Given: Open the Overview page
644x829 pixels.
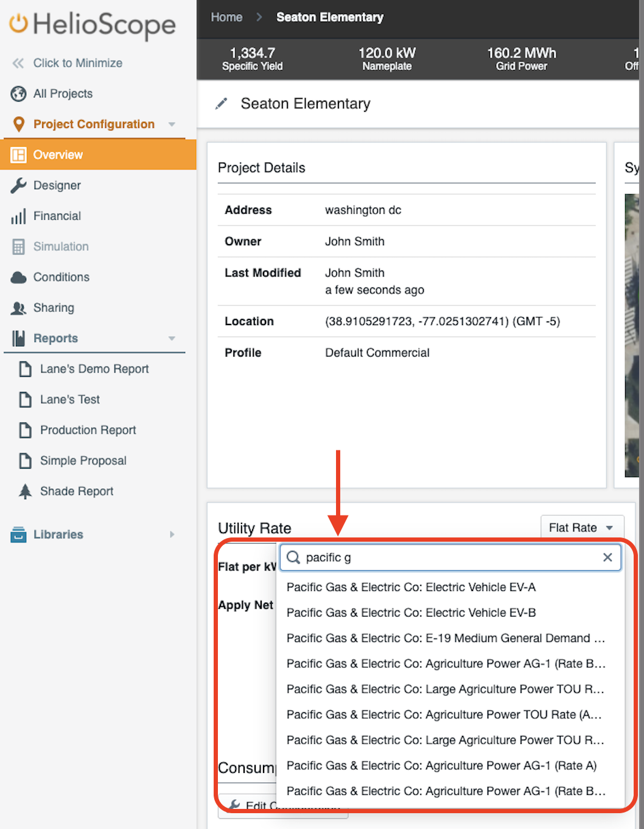Looking at the screenshot, I should tap(99, 155).
